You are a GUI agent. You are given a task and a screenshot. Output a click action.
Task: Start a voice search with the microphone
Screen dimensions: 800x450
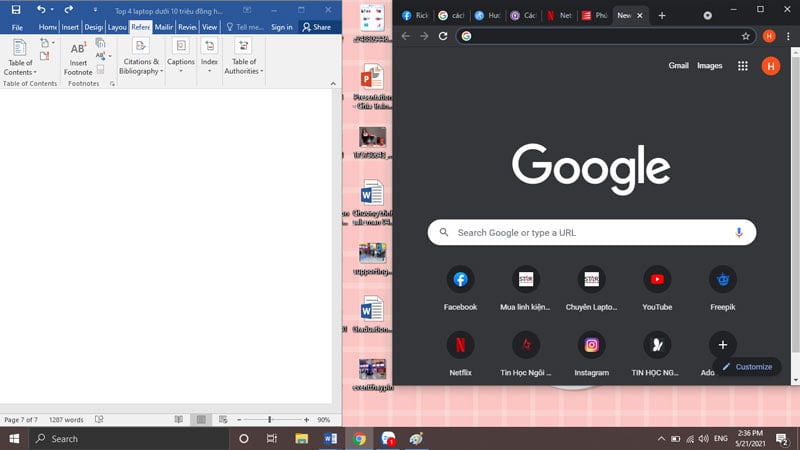(739, 232)
